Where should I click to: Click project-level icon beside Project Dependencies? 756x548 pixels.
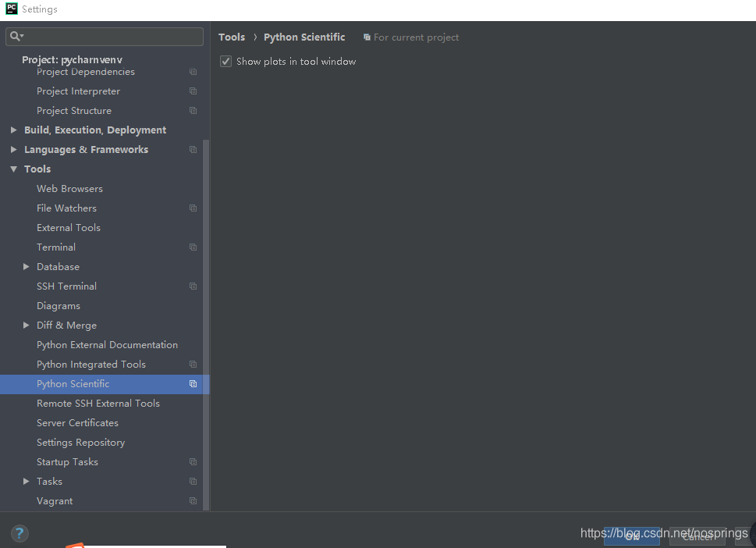pyautogui.click(x=193, y=72)
